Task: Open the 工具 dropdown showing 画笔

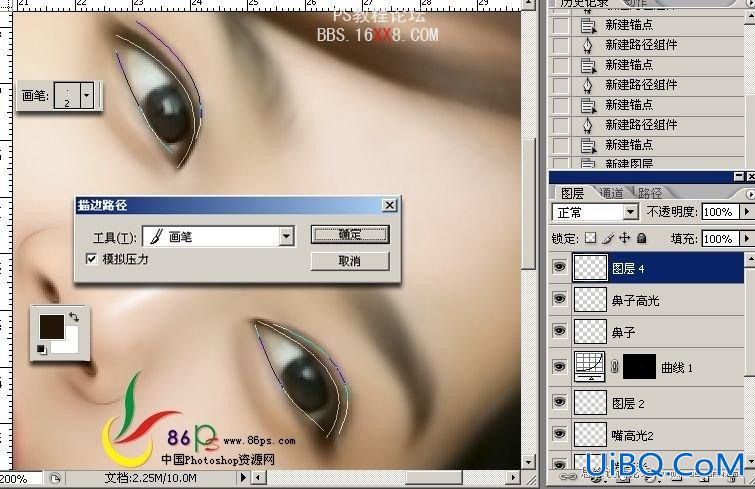Action: 286,236
